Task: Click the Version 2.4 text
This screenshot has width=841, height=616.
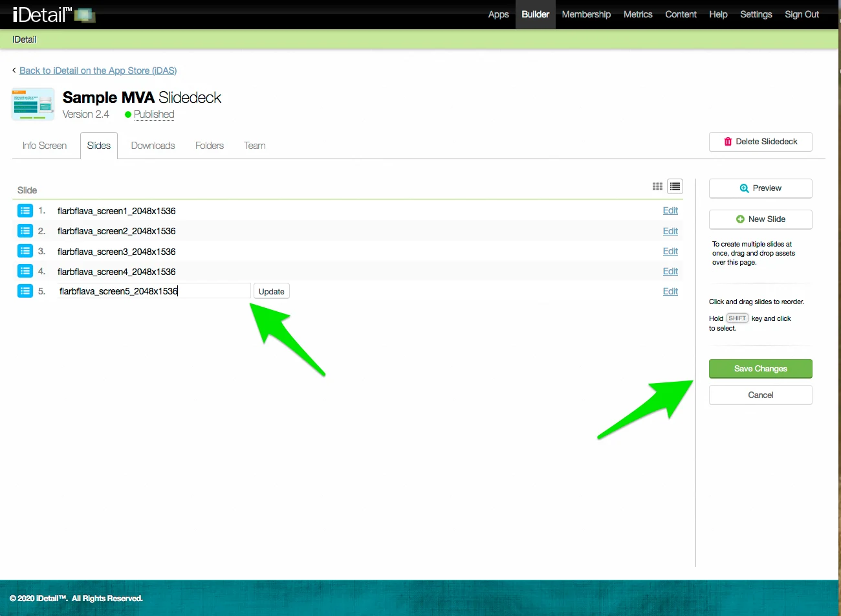Action: click(x=86, y=115)
